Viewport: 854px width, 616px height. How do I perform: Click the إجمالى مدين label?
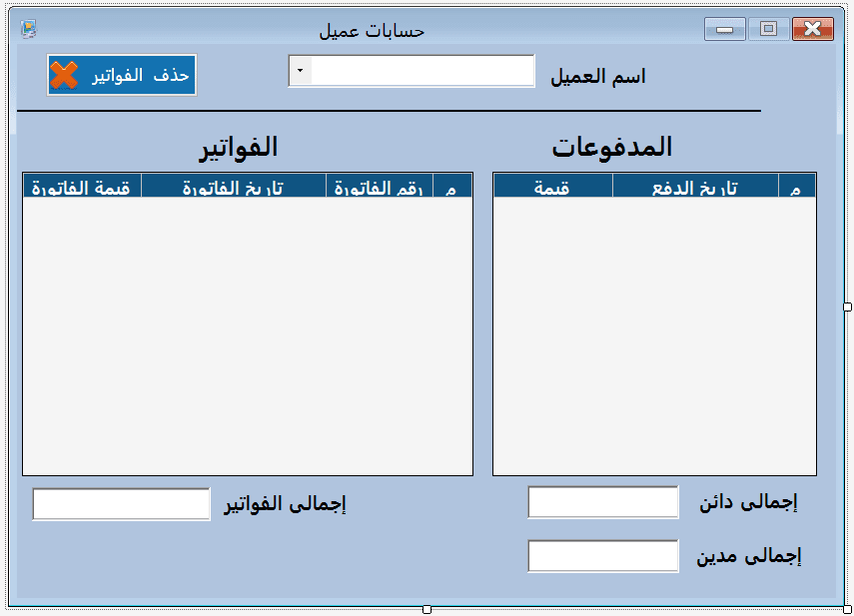[749, 556]
